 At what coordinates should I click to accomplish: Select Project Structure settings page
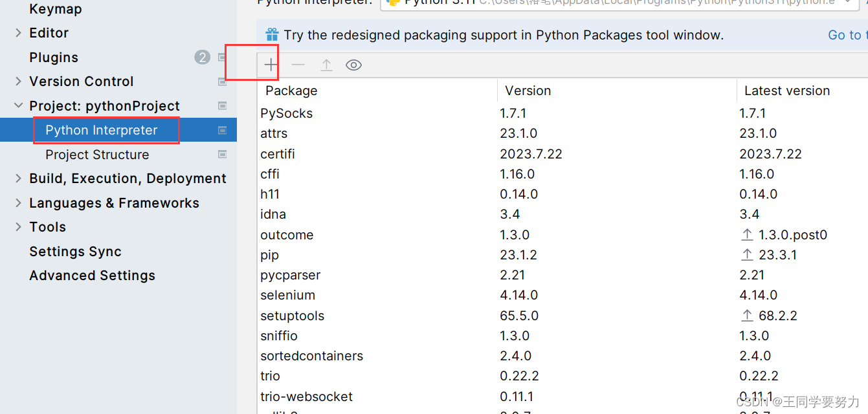(97, 155)
